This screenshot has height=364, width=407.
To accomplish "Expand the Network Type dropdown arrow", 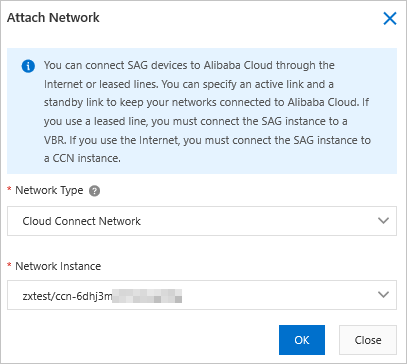I will pyautogui.click(x=384, y=221).
